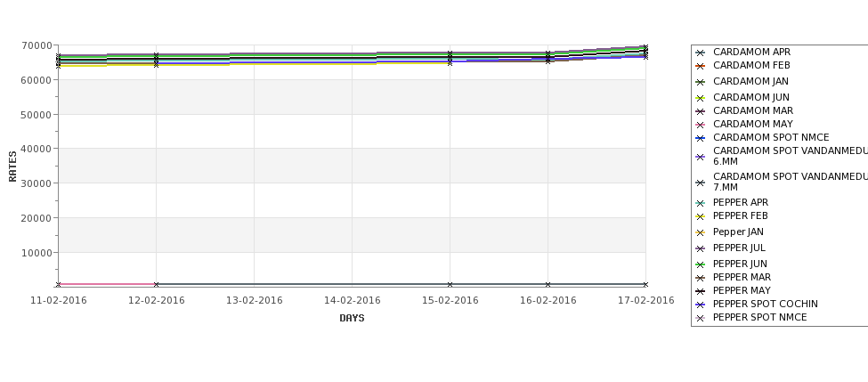Select the VANDANMEDU 7.MM legend label
868x382 pixels.
[x=791, y=183]
